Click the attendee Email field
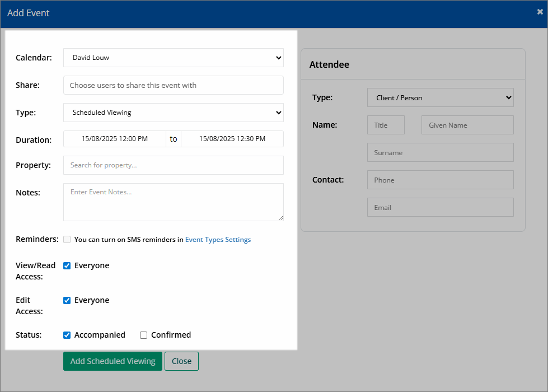548x392 pixels. tap(441, 207)
